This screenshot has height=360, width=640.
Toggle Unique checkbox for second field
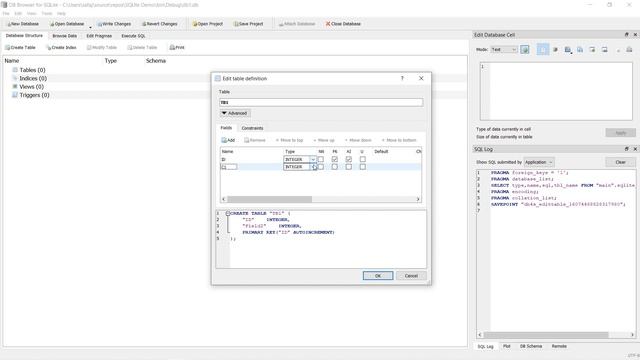coord(362,167)
